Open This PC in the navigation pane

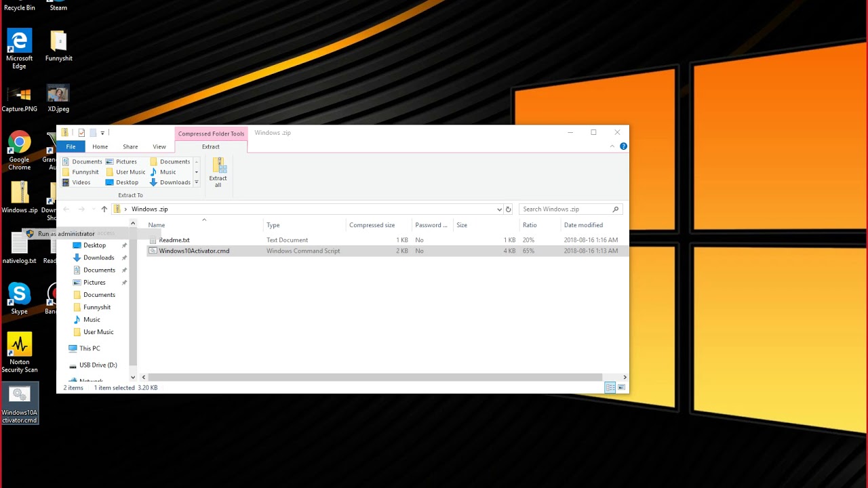pos(90,348)
